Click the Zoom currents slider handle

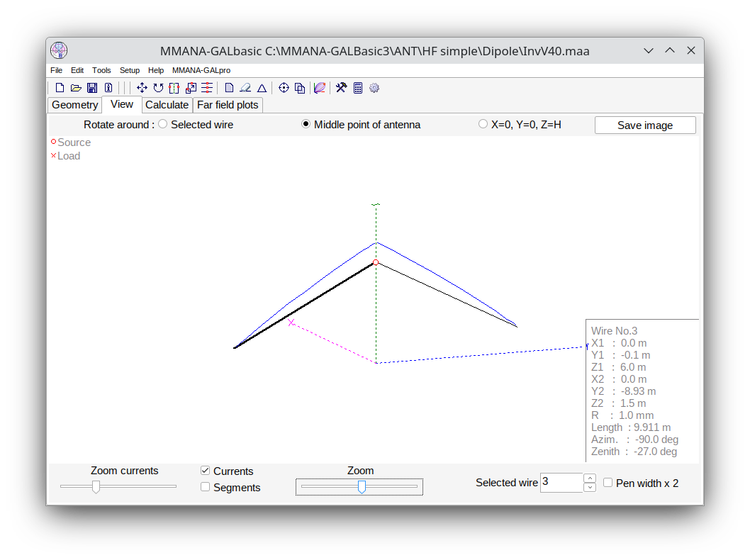pyautogui.click(x=96, y=487)
